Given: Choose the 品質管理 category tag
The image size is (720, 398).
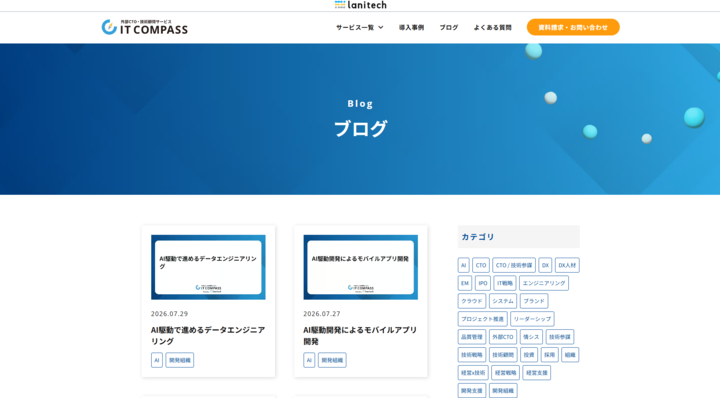Looking at the screenshot, I should click(x=472, y=336).
